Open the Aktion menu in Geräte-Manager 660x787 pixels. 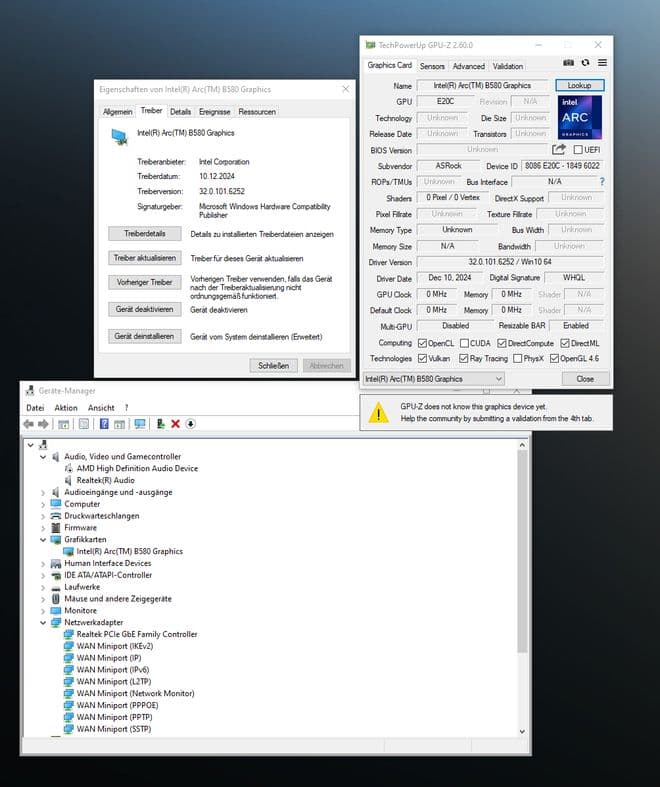pyautogui.click(x=66, y=408)
